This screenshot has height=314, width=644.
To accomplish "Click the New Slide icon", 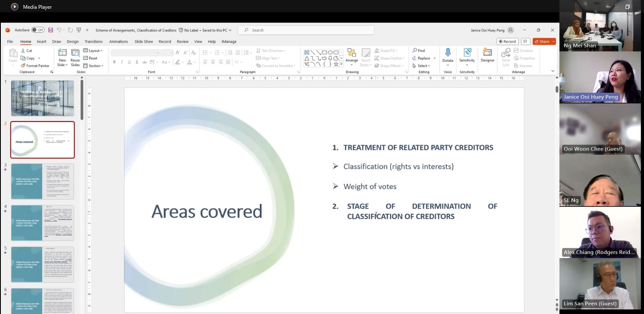I will click(x=62, y=52).
